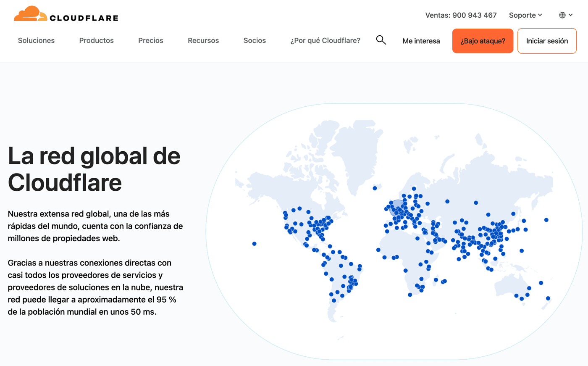Click the paragraph starting 'Nuestra extensa red global'
The image size is (588, 366).
click(95, 226)
